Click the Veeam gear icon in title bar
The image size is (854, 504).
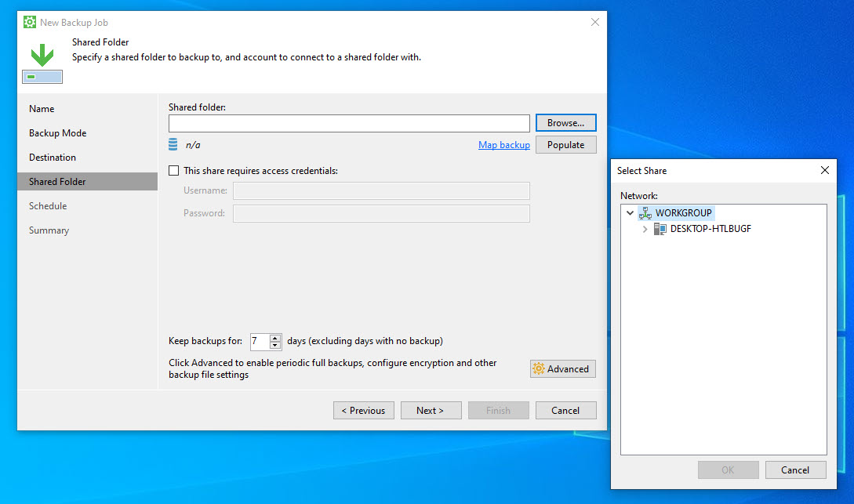[x=30, y=22]
